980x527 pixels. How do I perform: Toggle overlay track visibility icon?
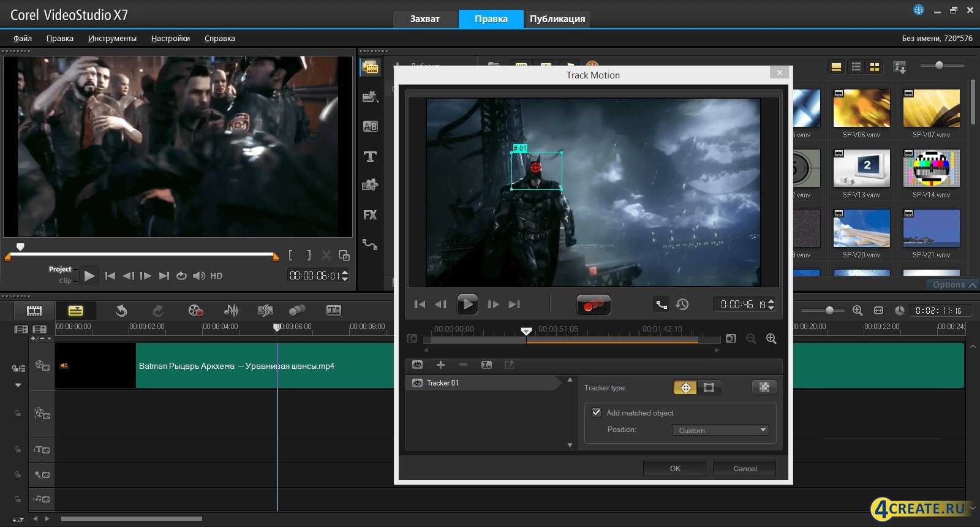coord(42,414)
